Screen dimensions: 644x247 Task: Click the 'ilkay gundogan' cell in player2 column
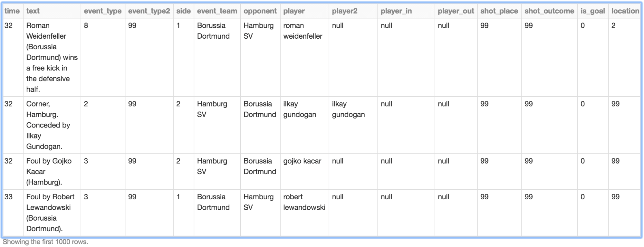click(x=348, y=109)
